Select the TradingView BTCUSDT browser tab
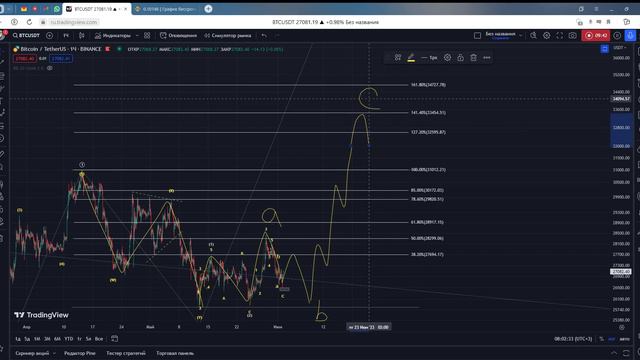The height and width of the screenshot is (360, 640). 96,9
